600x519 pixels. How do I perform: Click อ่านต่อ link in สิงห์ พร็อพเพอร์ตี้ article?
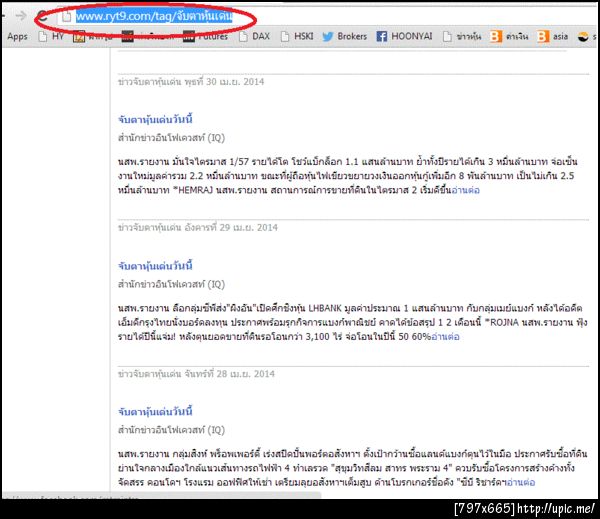tap(521, 482)
